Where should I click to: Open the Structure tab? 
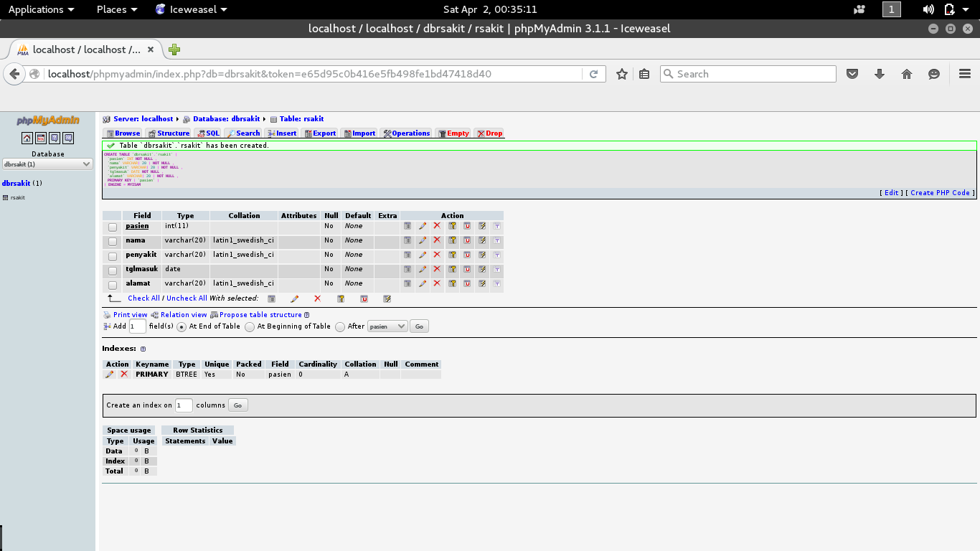(x=169, y=133)
